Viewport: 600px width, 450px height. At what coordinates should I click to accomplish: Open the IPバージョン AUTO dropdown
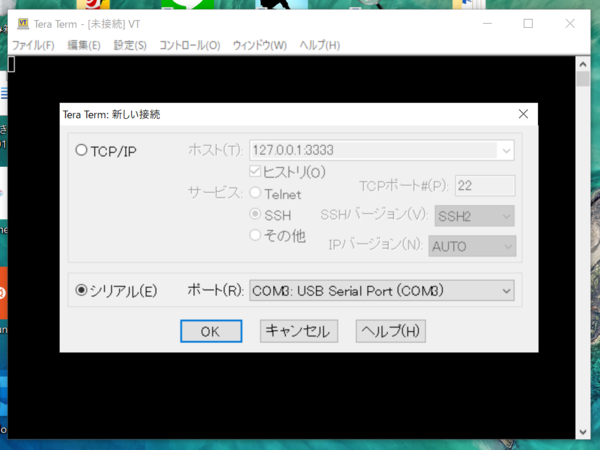pyautogui.click(x=472, y=246)
